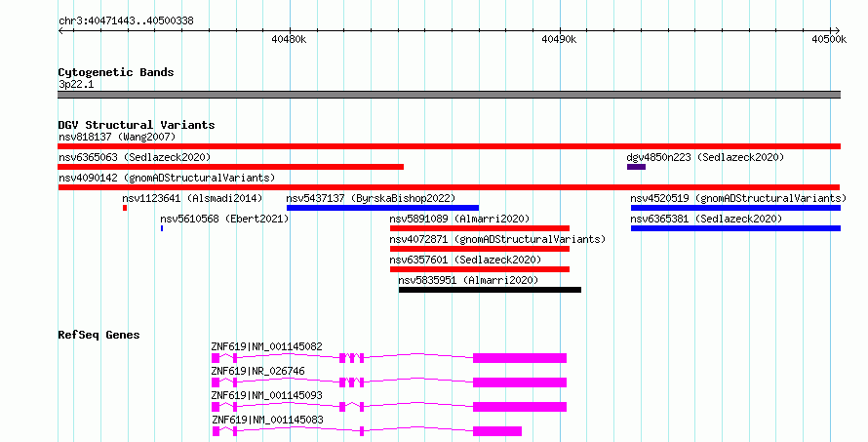Open the ZNF619|NM_001145083 transcript label
Viewport: 868px width, 442px height.
[x=267, y=420]
